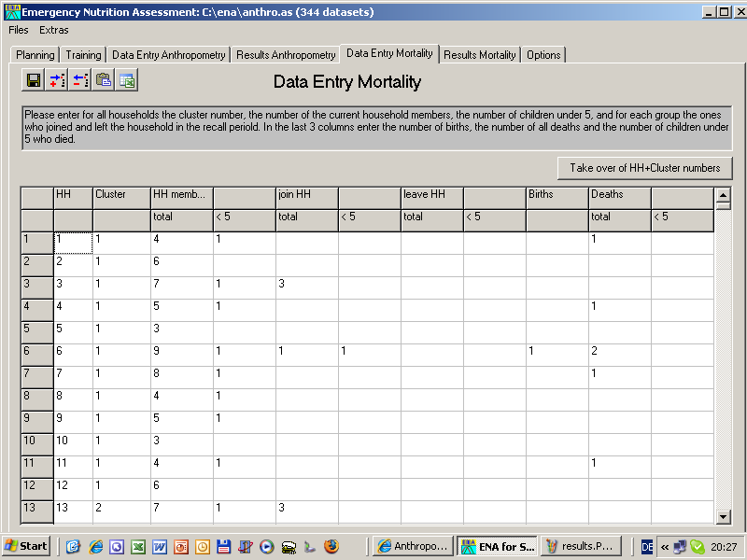This screenshot has height=560, width=747.
Task: Click the Paste clipboard icon
Action: click(104, 80)
